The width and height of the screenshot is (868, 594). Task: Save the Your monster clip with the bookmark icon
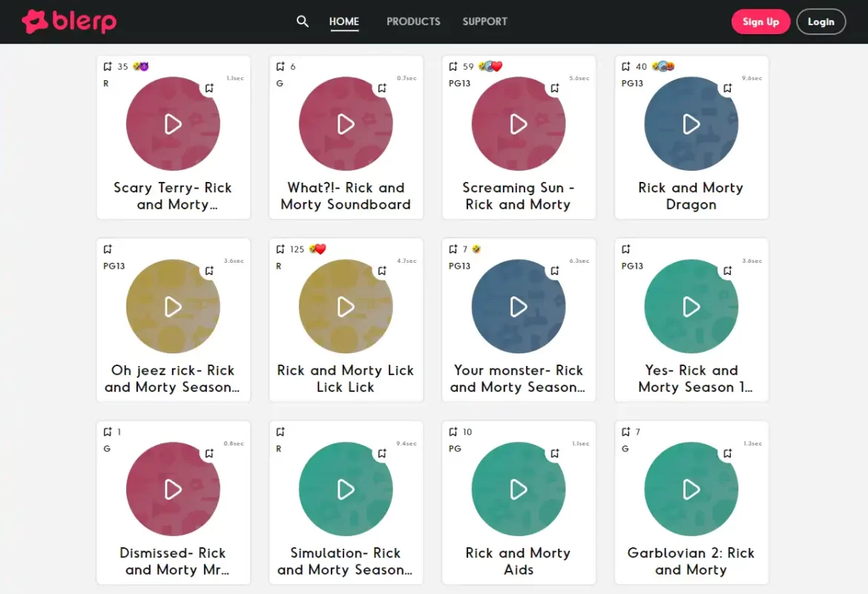click(x=555, y=271)
